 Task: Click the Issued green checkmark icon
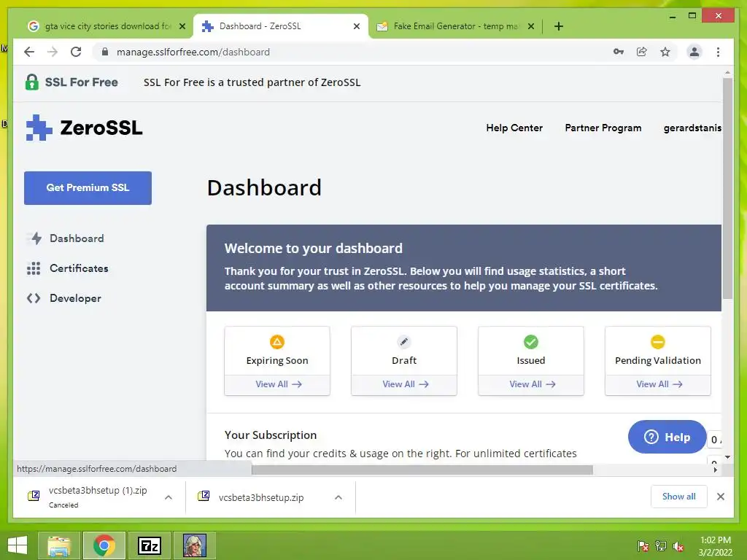[x=531, y=342]
